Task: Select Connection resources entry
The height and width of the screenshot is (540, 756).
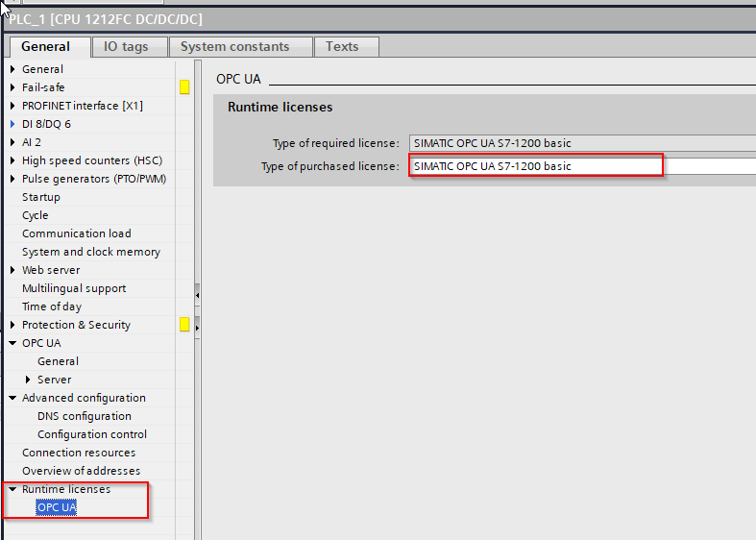Action: coord(79,454)
